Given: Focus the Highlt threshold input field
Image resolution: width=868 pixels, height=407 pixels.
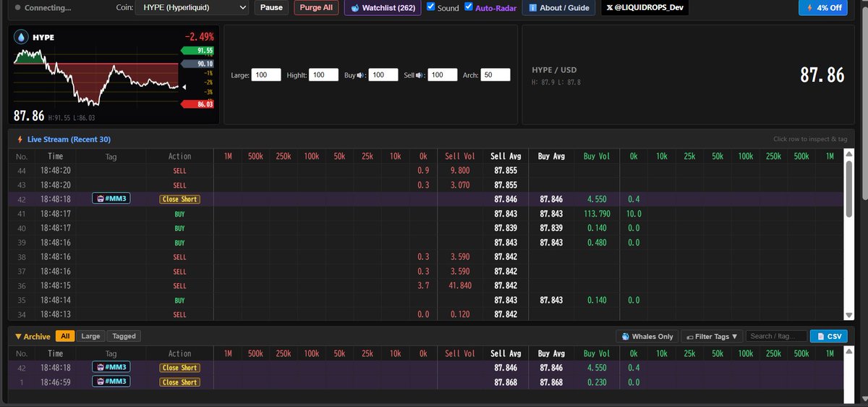Looking at the screenshot, I should (324, 75).
